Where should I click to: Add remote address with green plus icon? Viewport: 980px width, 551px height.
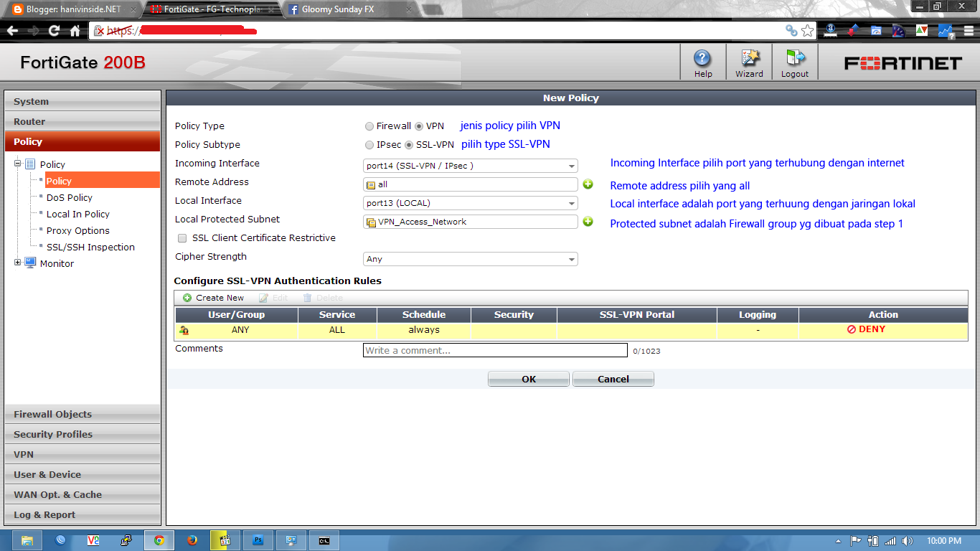pyautogui.click(x=588, y=184)
